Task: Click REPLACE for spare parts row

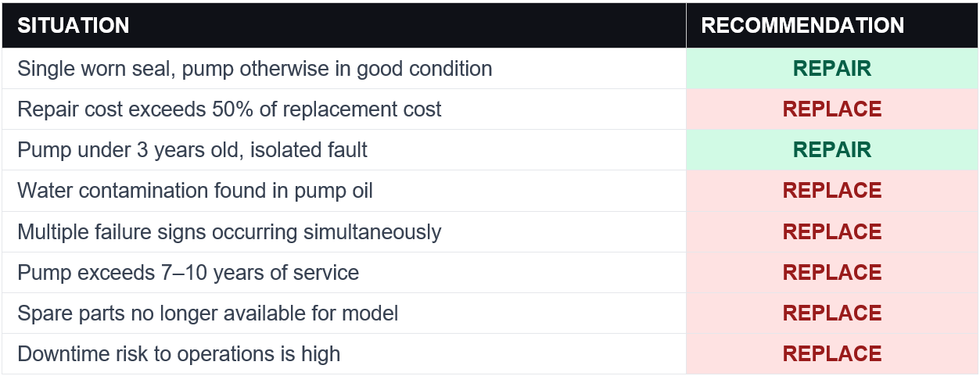Action: click(832, 313)
